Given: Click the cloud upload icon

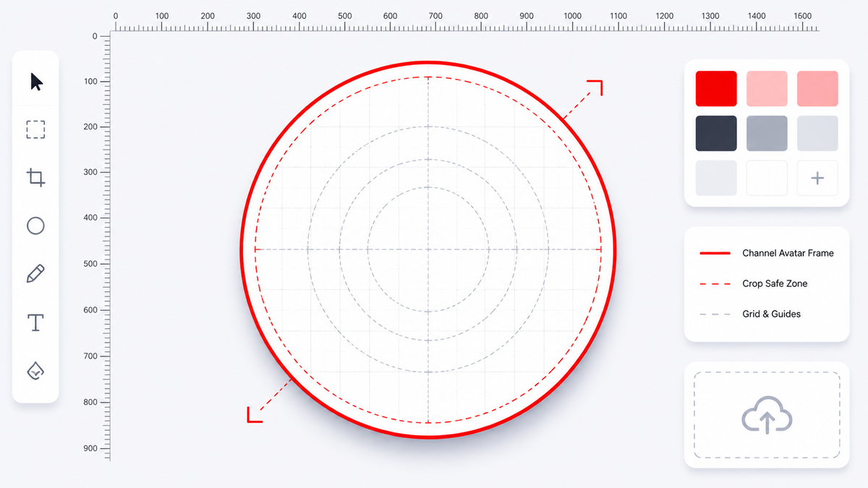Looking at the screenshot, I should click(x=767, y=415).
